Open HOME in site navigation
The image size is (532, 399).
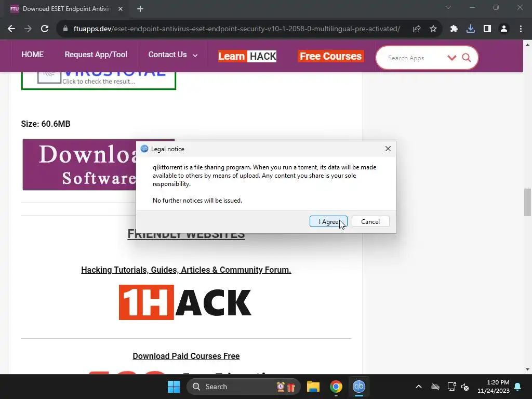click(32, 54)
